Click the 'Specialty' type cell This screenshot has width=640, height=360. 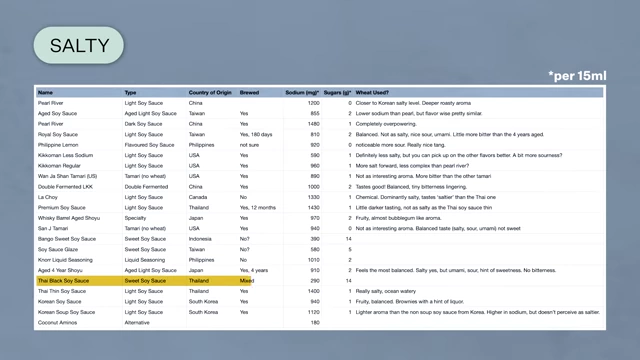tap(135, 218)
